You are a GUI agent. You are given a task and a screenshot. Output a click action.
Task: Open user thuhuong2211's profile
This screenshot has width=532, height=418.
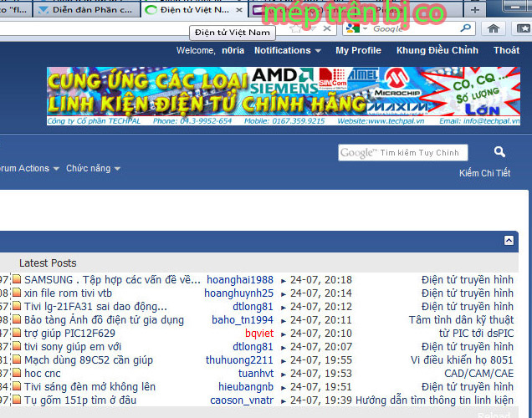(x=239, y=359)
